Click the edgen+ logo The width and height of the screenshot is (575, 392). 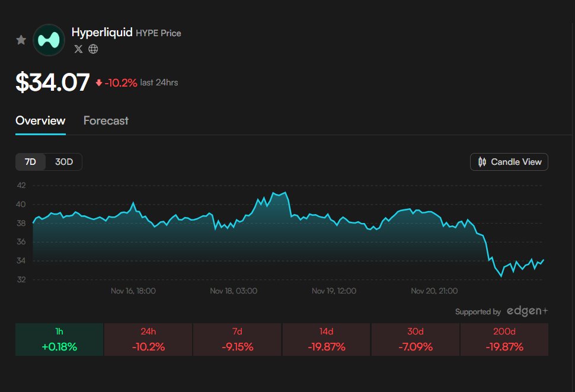[528, 311]
